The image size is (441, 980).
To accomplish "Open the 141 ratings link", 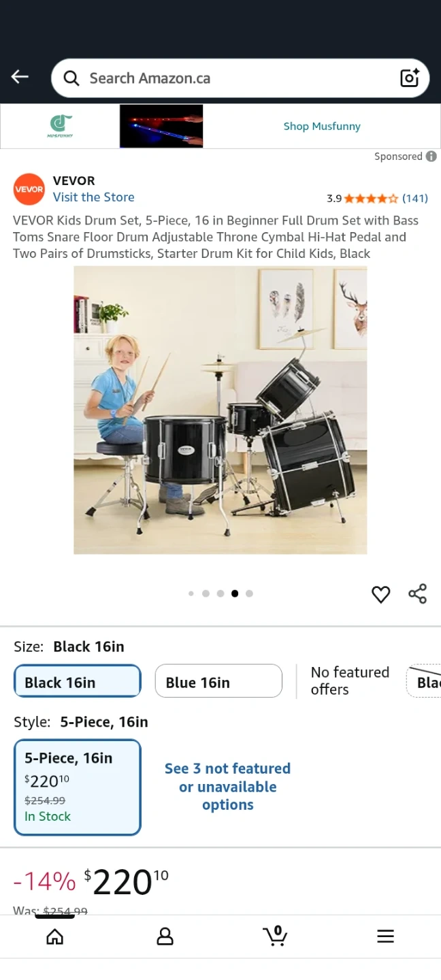I will (x=414, y=199).
